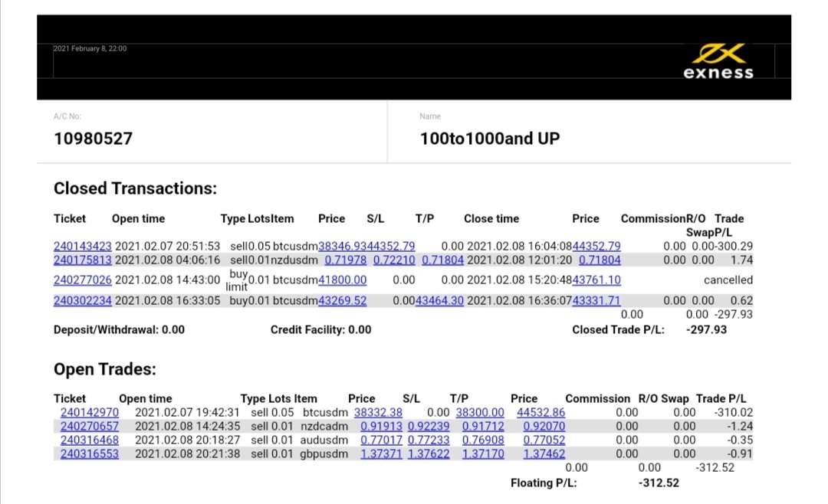Click take profit 38300.00 in Open Trades
The image size is (828, 504).
click(x=480, y=412)
